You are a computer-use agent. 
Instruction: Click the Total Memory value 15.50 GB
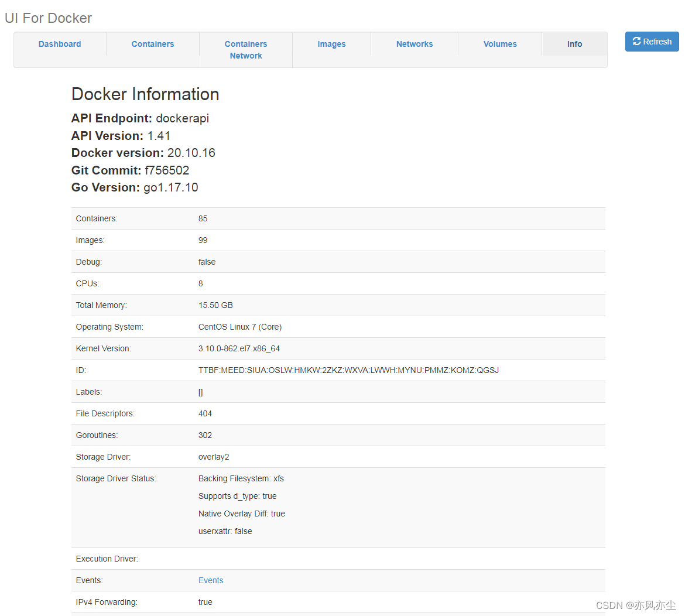(215, 305)
